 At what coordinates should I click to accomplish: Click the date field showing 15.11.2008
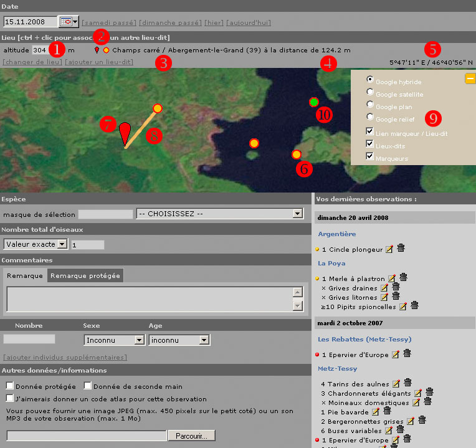[30, 22]
